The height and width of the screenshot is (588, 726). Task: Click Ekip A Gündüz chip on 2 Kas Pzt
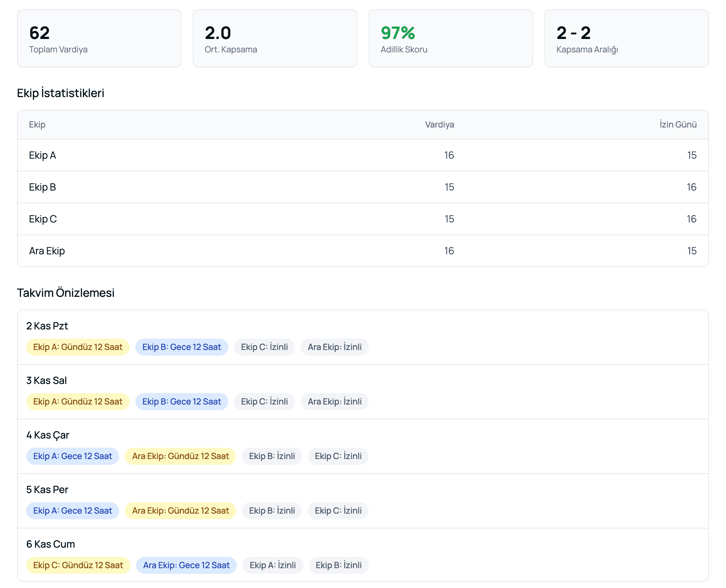click(x=78, y=347)
